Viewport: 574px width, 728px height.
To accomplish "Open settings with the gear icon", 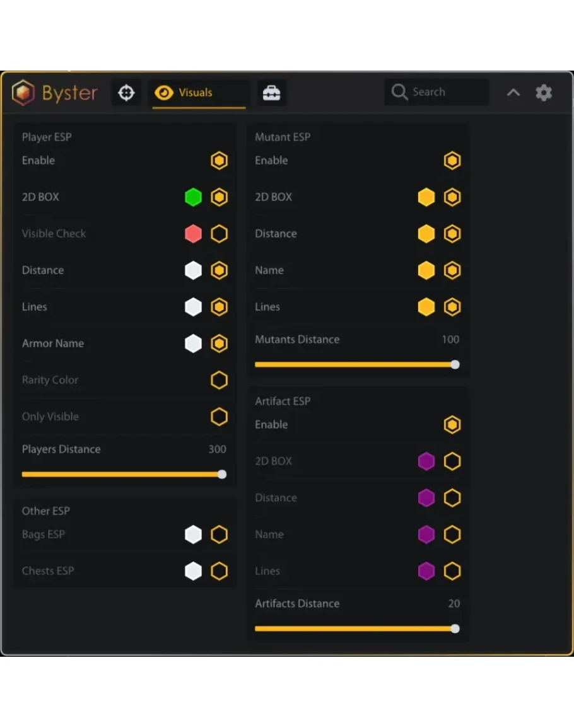I will click(544, 93).
